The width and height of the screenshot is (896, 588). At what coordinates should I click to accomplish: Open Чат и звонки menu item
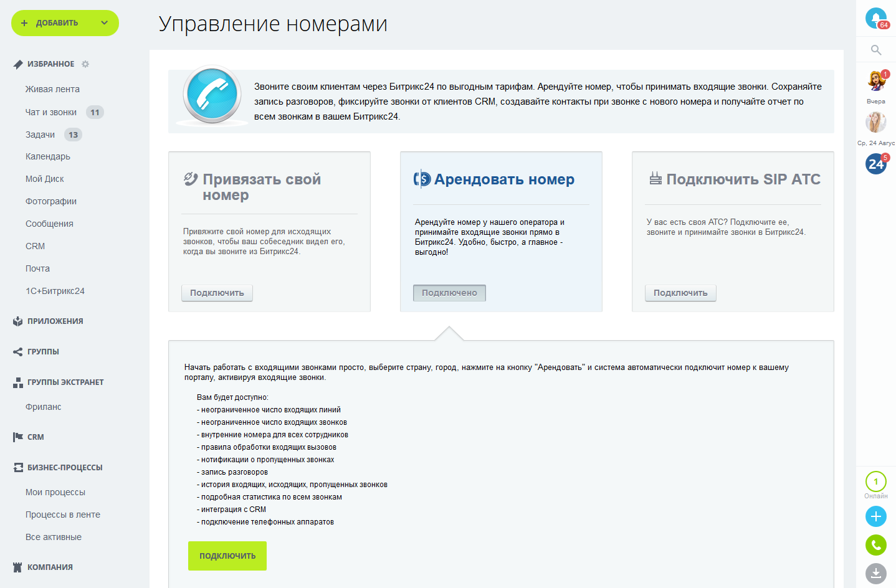[x=51, y=112]
